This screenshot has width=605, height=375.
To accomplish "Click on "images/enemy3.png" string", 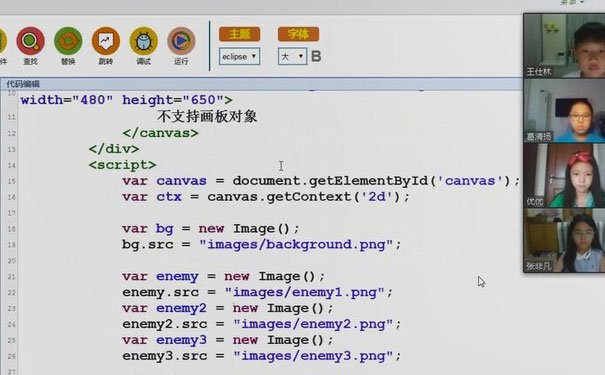I will (x=313, y=356).
